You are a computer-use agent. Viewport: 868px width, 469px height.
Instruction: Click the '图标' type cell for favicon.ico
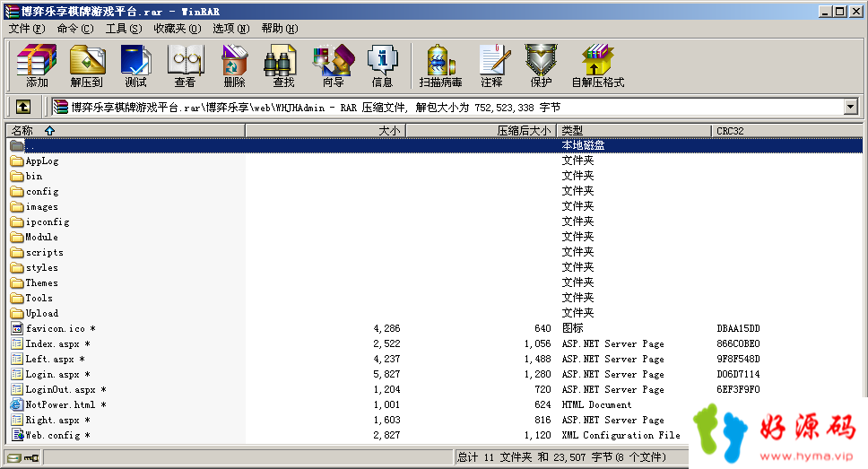click(x=572, y=328)
